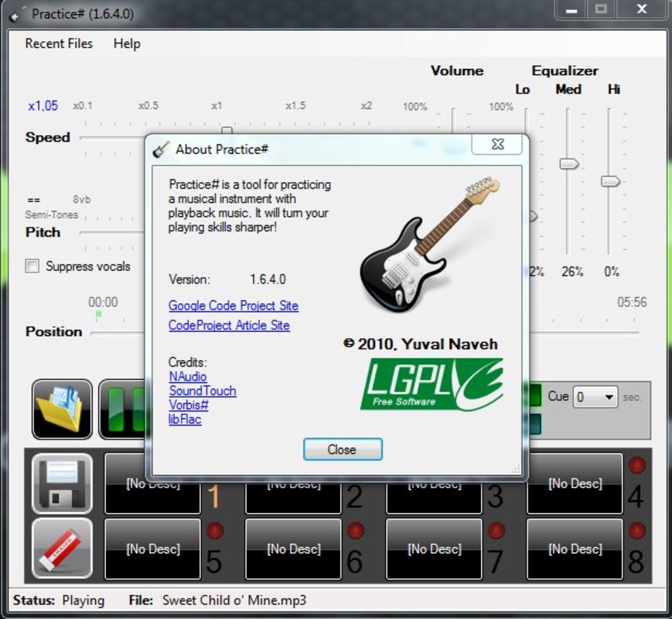Open a music file with folder icon
This screenshot has height=619, width=672.
tap(62, 409)
